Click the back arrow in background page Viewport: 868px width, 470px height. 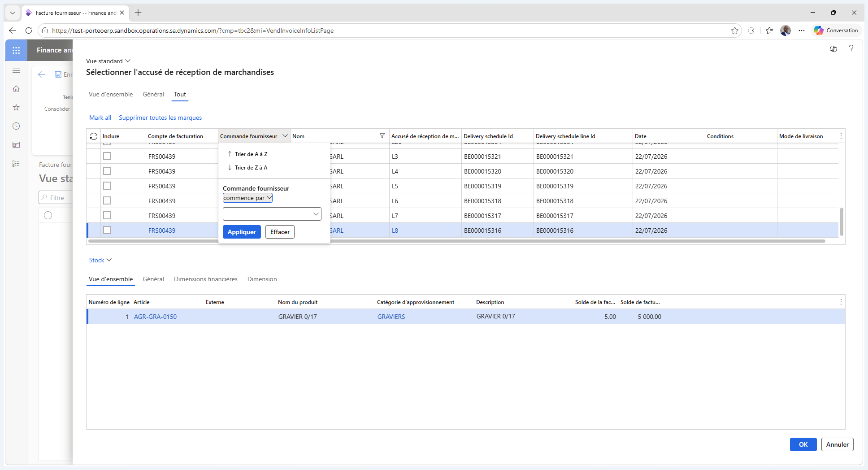pyautogui.click(x=42, y=74)
